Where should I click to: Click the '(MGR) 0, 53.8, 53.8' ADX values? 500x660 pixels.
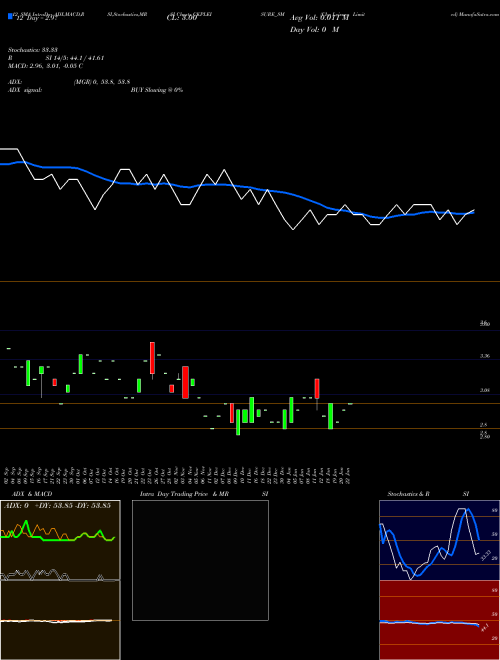101,82
